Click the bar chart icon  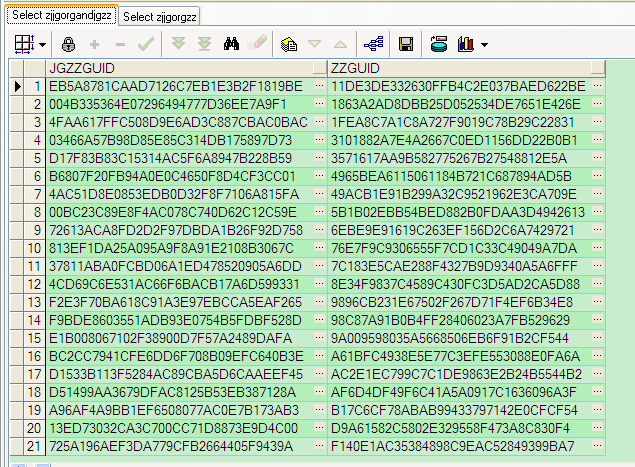pos(466,44)
